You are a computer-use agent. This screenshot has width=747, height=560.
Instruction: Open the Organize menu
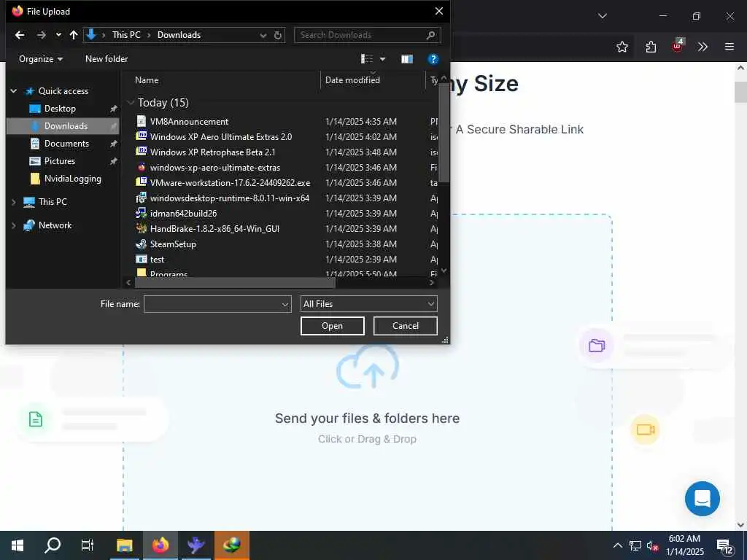tap(41, 59)
